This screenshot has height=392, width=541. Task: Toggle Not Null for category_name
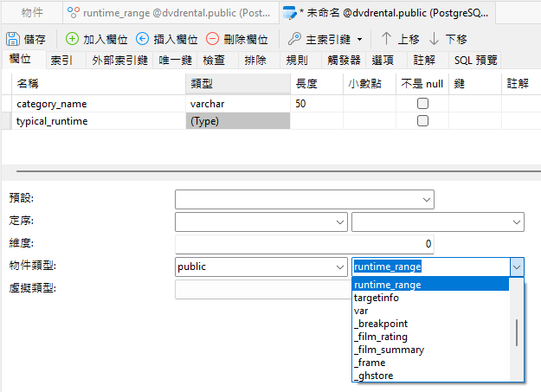pos(422,103)
